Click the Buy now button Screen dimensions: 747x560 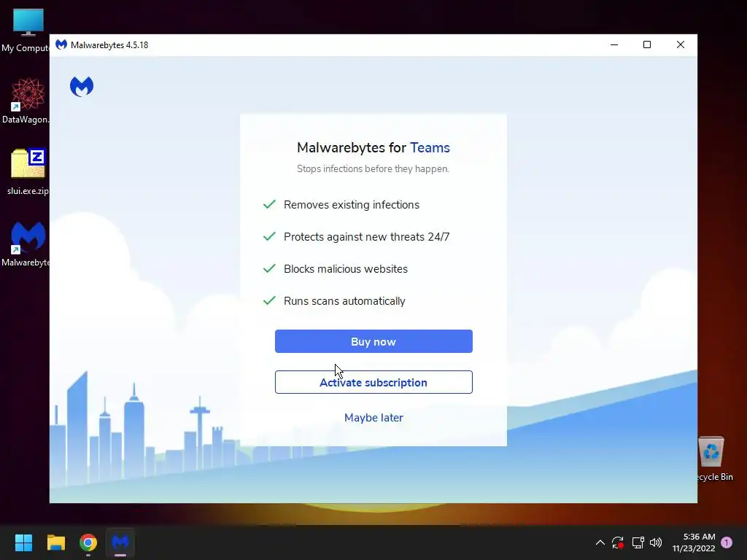coord(373,341)
